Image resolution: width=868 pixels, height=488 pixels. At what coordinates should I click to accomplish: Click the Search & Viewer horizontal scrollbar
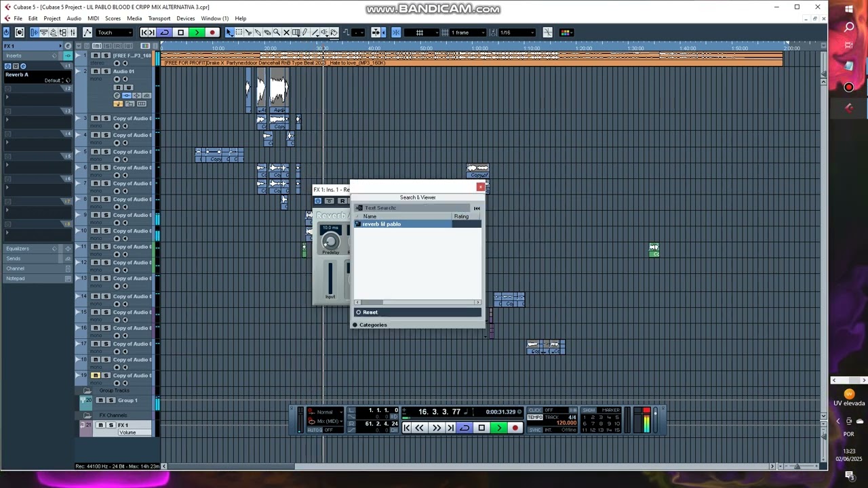[417, 302]
